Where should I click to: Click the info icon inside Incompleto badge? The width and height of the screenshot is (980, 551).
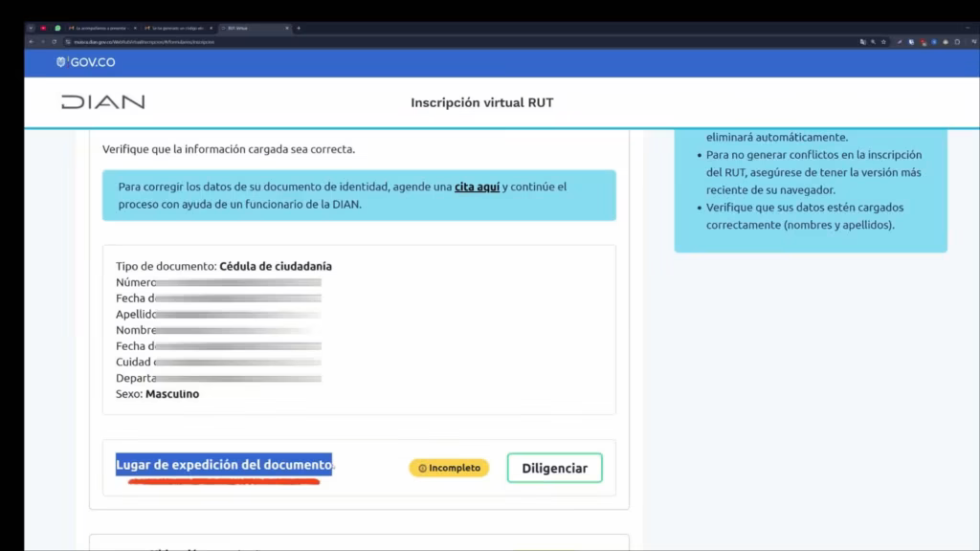422,468
